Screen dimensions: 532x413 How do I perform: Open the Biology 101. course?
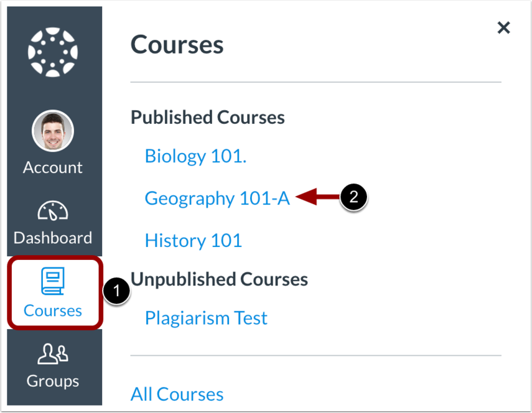[x=196, y=156]
